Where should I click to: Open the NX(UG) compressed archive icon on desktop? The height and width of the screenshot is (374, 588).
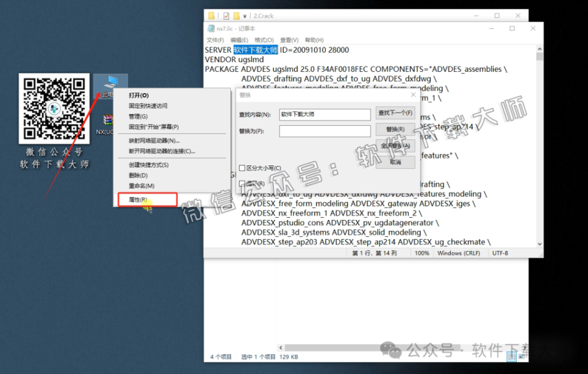click(109, 121)
